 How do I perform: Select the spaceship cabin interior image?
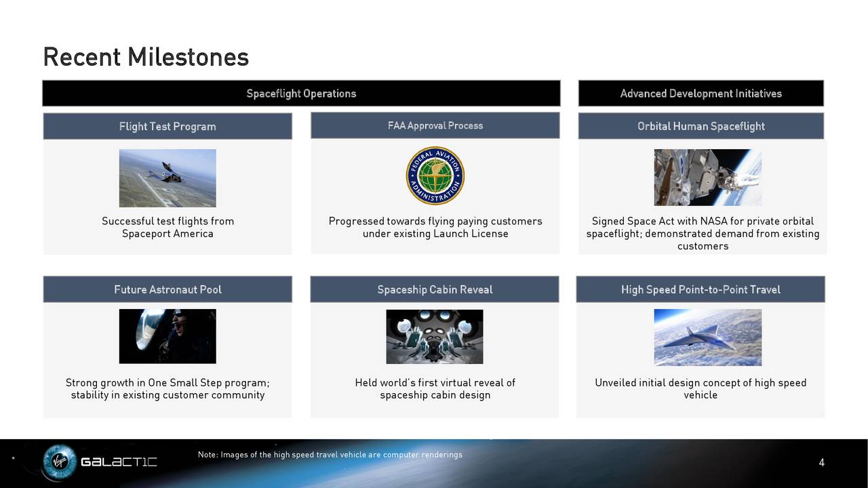[x=435, y=337]
